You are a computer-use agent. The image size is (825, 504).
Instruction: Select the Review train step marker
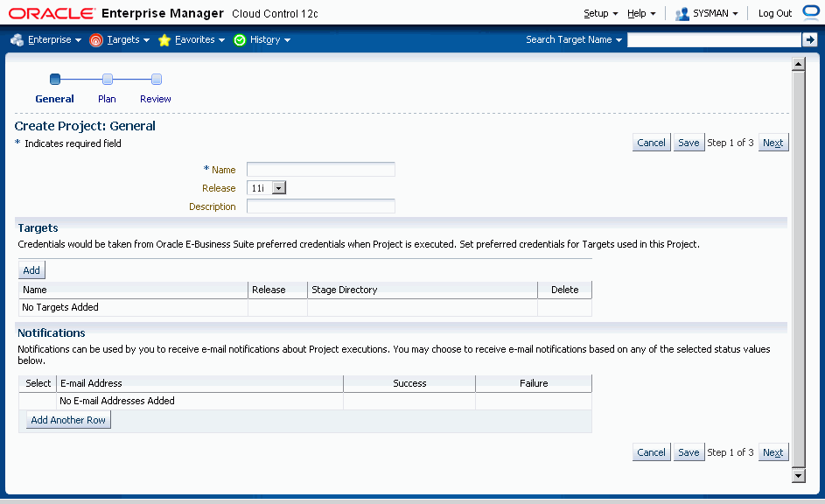(157, 80)
